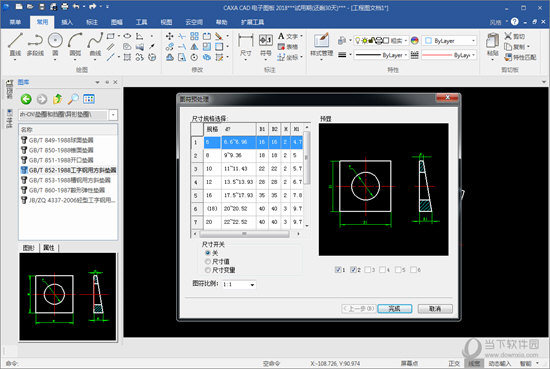Select the ellipse drawing tool icon
This screenshot has height=369, width=550.
click(x=127, y=36)
